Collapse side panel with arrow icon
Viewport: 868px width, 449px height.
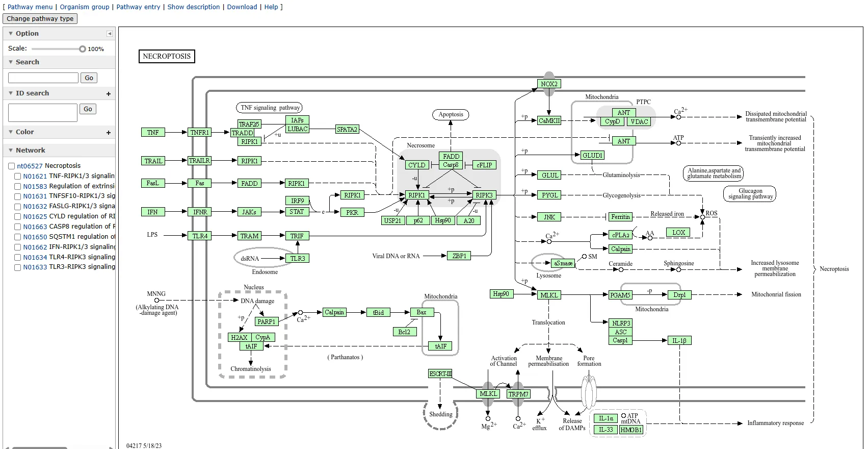pyautogui.click(x=109, y=34)
